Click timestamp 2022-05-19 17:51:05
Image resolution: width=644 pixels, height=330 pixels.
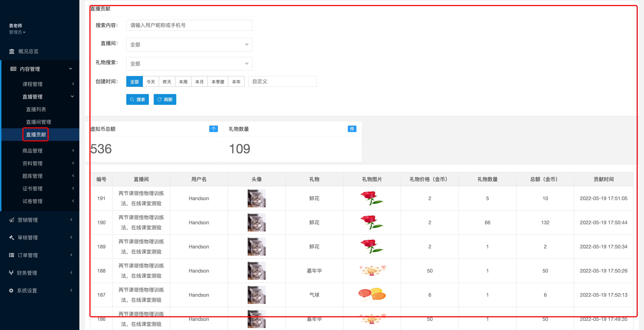point(603,198)
